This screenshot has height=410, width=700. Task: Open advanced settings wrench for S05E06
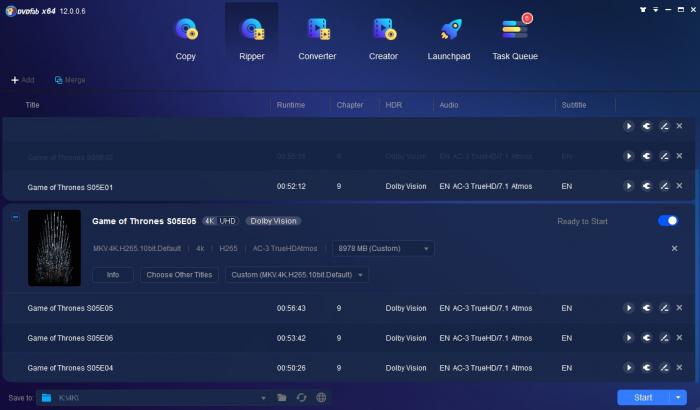646,338
